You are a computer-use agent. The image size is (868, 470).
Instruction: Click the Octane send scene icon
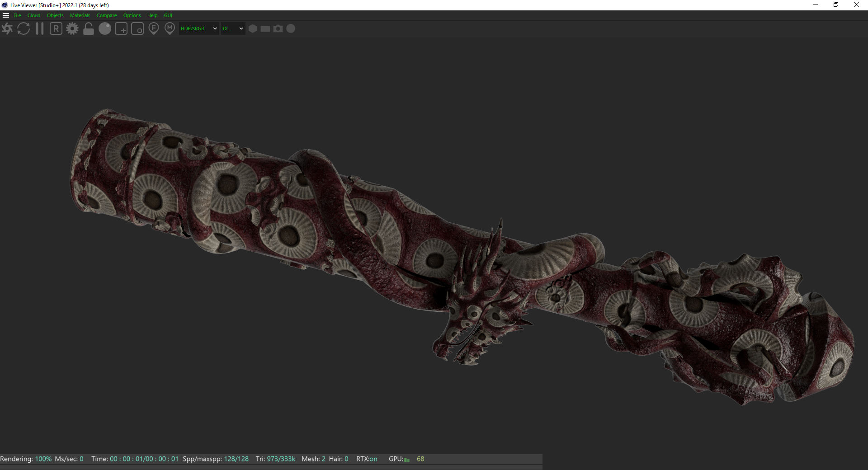coord(7,29)
